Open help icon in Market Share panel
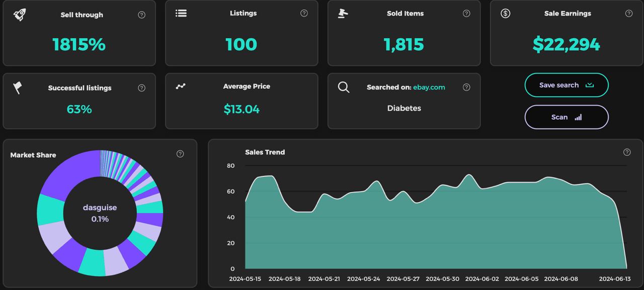This screenshot has width=644, height=290. (x=180, y=154)
